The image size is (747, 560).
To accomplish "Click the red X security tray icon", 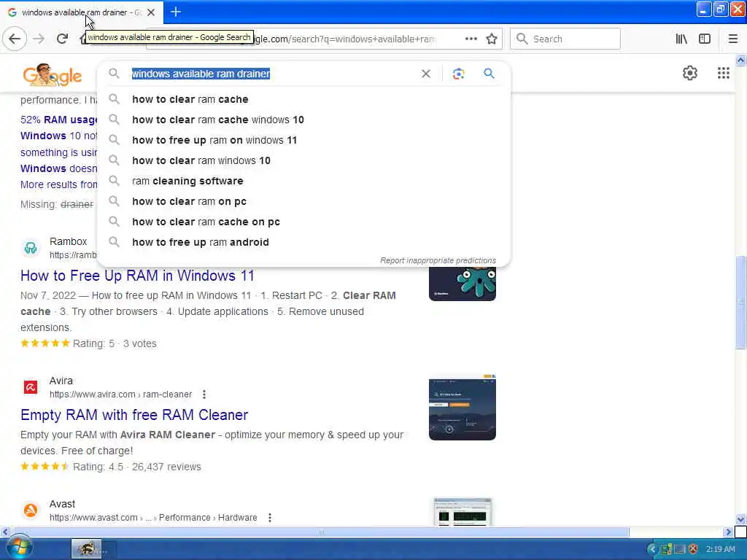I will pos(693,549).
